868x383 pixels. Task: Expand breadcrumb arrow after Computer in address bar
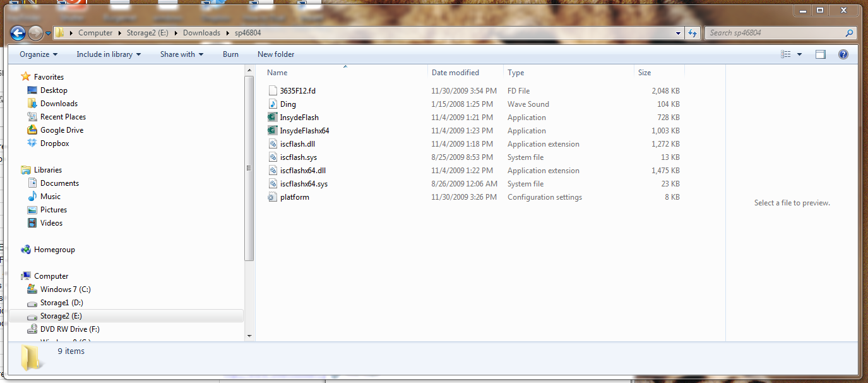[x=119, y=33]
